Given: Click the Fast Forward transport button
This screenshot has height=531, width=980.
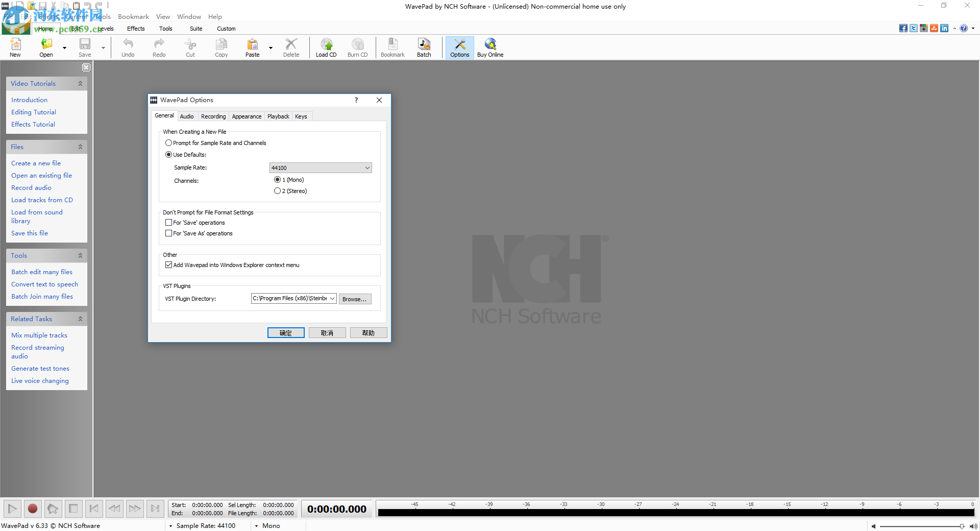Looking at the screenshot, I should [135, 509].
